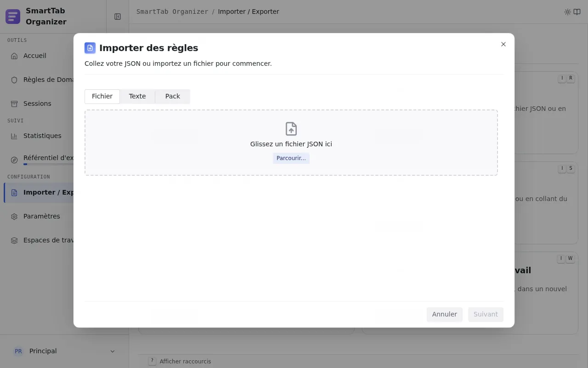Screen dimensions: 588x368
Task: Click the question mark shortcut key icon
Action: [152, 361]
